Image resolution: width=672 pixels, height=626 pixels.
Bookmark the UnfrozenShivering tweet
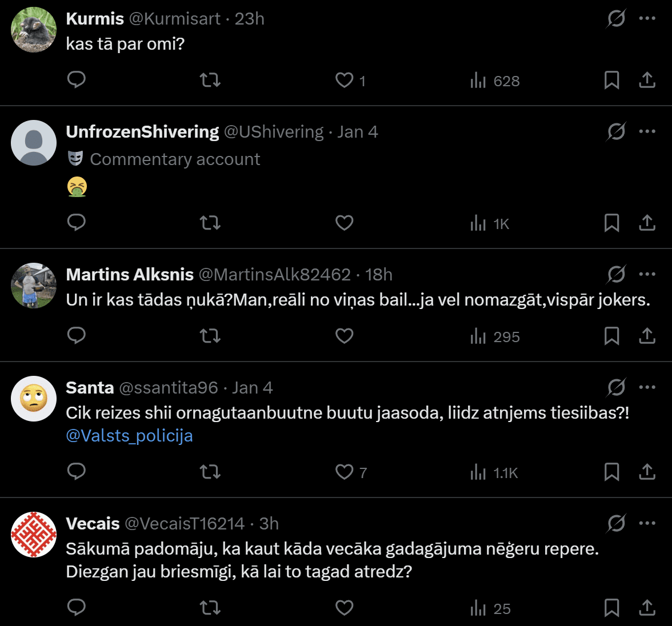(611, 223)
